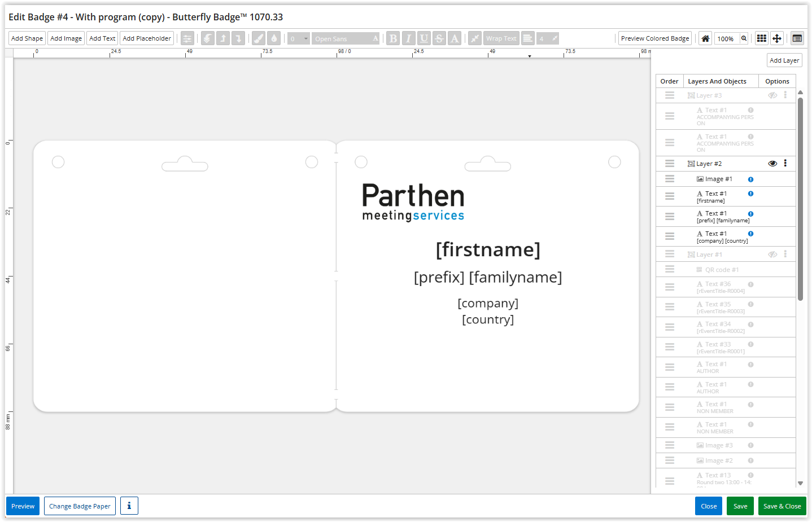Viewport: 812px width, 522px height.
Task: Show Layer #1 using crossed eye icon
Action: 772,255
